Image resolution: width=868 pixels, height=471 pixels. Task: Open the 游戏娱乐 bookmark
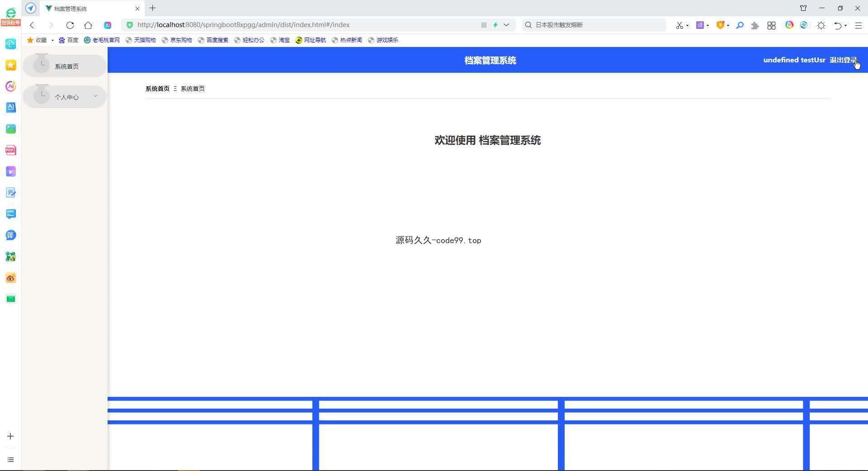point(383,40)
